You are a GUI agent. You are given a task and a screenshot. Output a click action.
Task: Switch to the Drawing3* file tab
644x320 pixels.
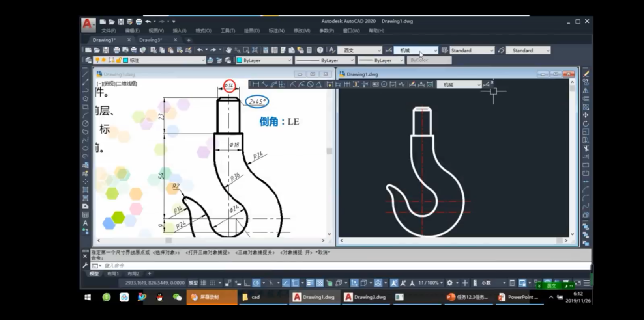coord(150,40)
